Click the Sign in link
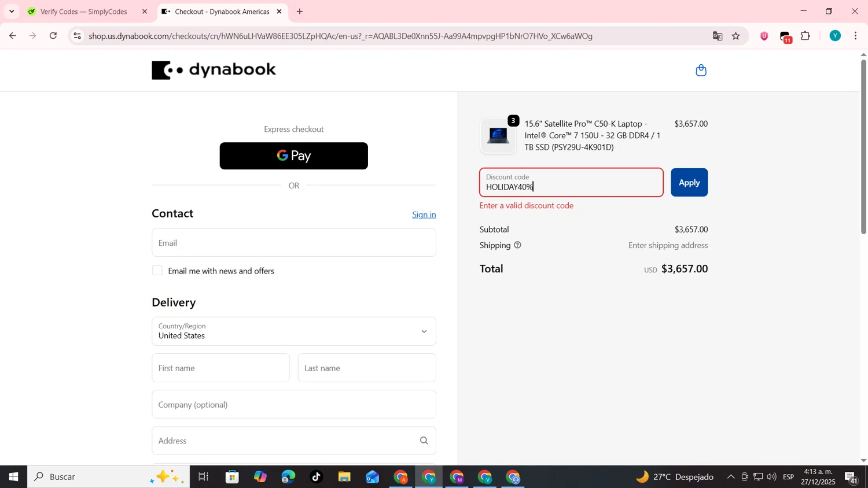This screenshot has width=868, height=488. click(x=424, y=215)
